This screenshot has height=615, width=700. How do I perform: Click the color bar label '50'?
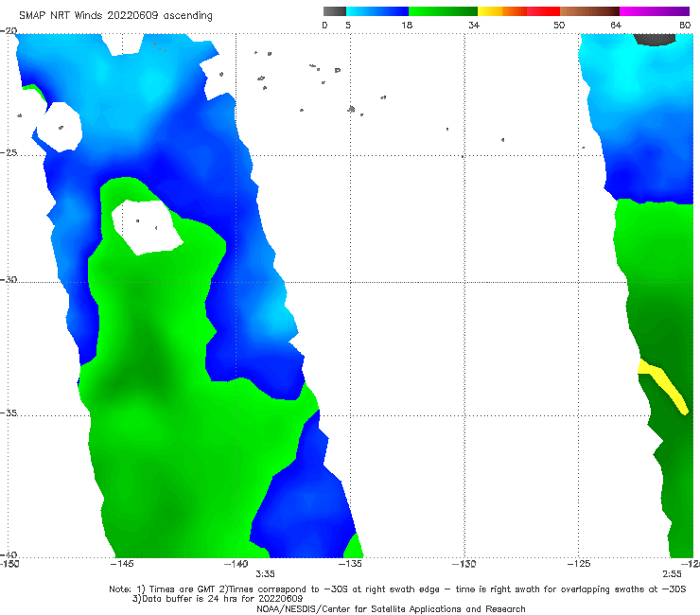(x=559, y=25)
